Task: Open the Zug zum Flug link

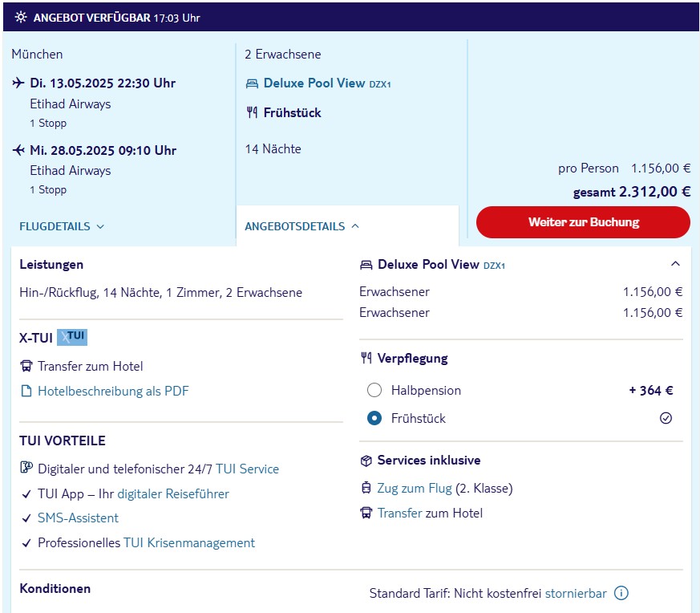Action: tap(415, 489)
